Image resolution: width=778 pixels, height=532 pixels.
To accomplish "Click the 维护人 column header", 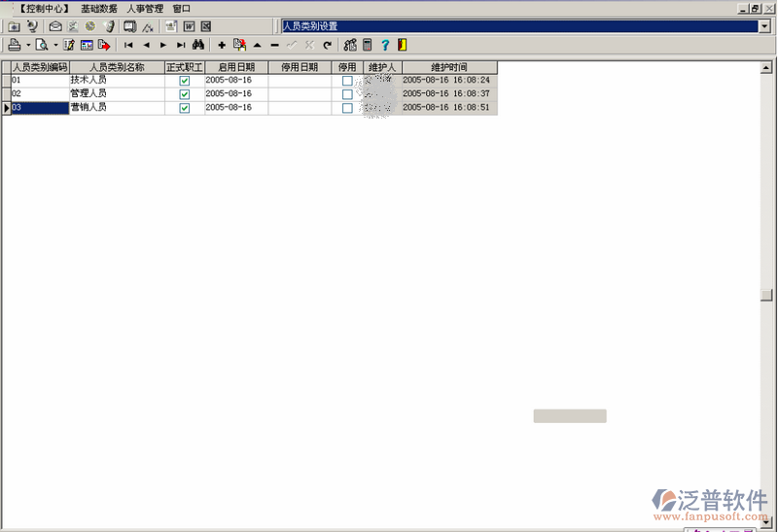I will (382, 67).
